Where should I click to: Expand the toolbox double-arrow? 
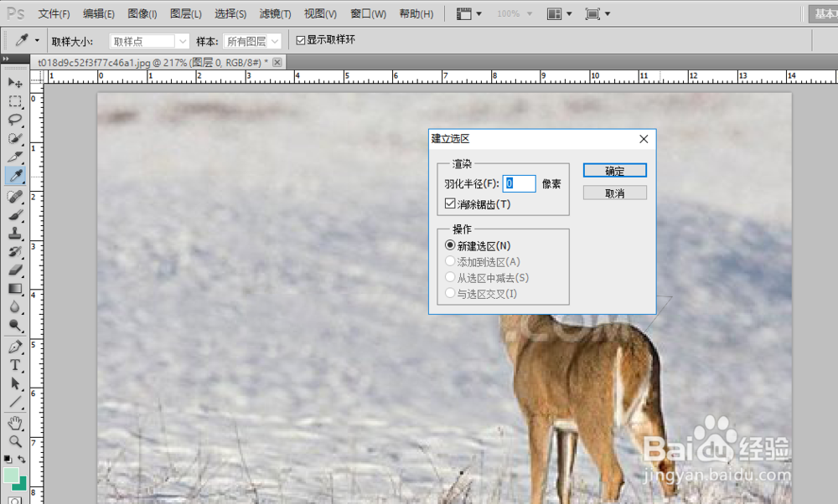(6, 59)
